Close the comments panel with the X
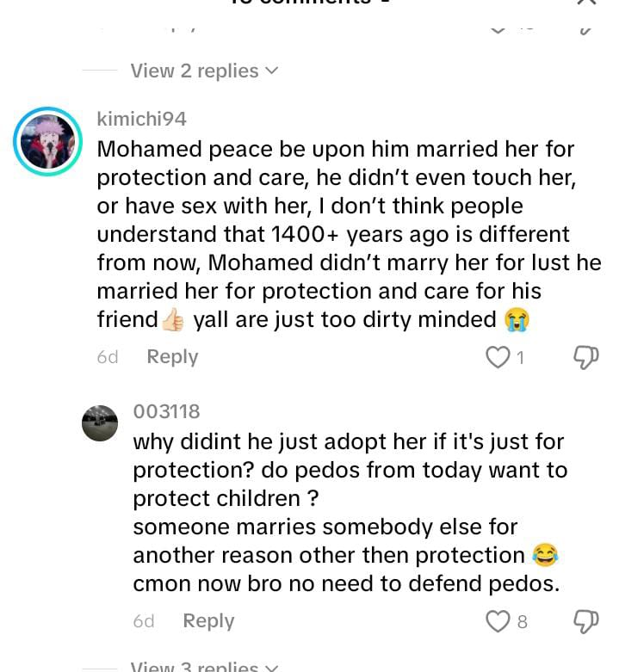The image size is (619, 672). [586, 2]
